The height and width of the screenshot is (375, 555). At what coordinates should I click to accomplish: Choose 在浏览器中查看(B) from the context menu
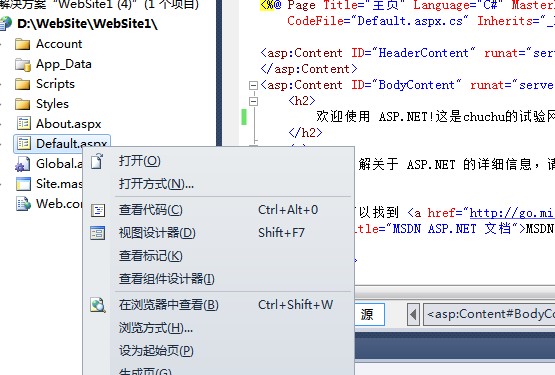[x=219, y=305]
